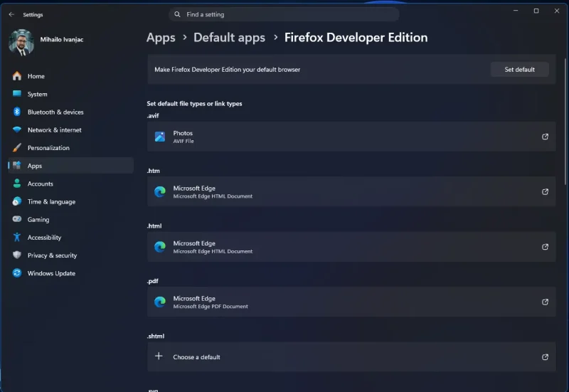Click the Edge icon under .htm
Viewport: 569px width, 392px height.
point(160,191)
